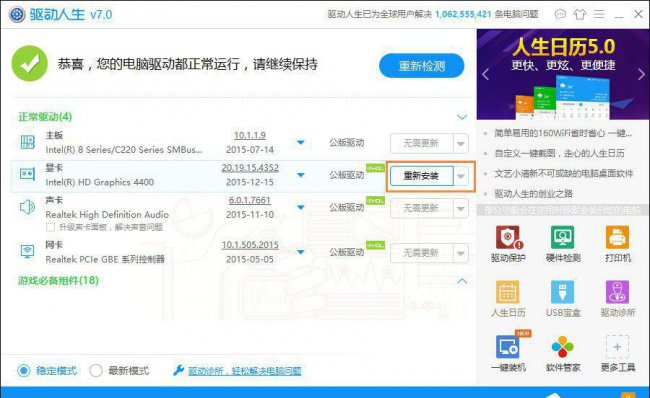The height and width of the screenshot is (398, 650).
Task: Click the 显卡 graphics card device icon
Action: click(27, 174)
